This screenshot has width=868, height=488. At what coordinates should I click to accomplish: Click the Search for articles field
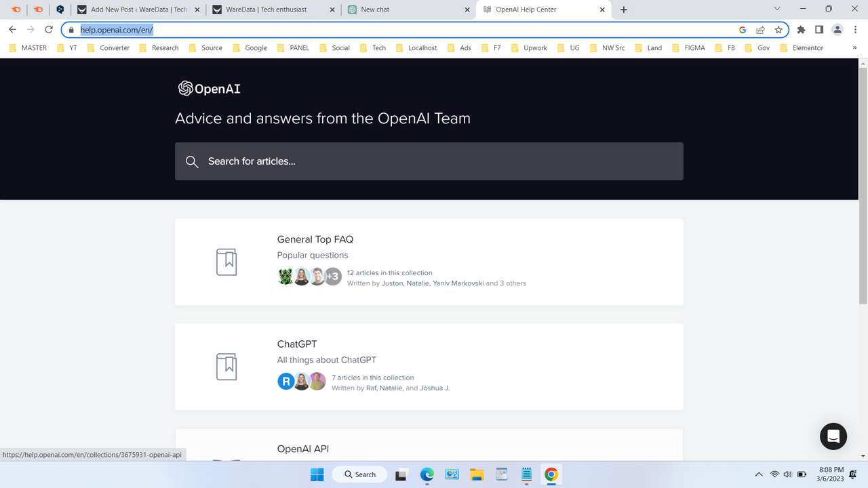click(429, 161)
